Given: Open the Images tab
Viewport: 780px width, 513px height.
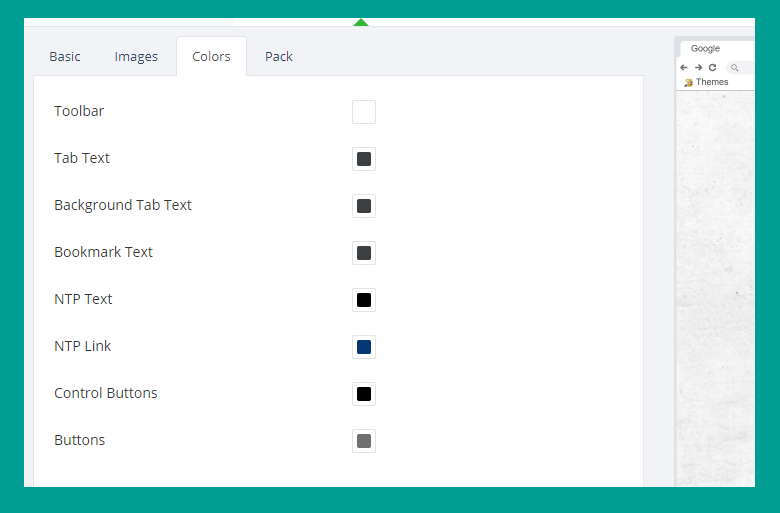Looking at the screenshot, I should (x=136, y=57).
